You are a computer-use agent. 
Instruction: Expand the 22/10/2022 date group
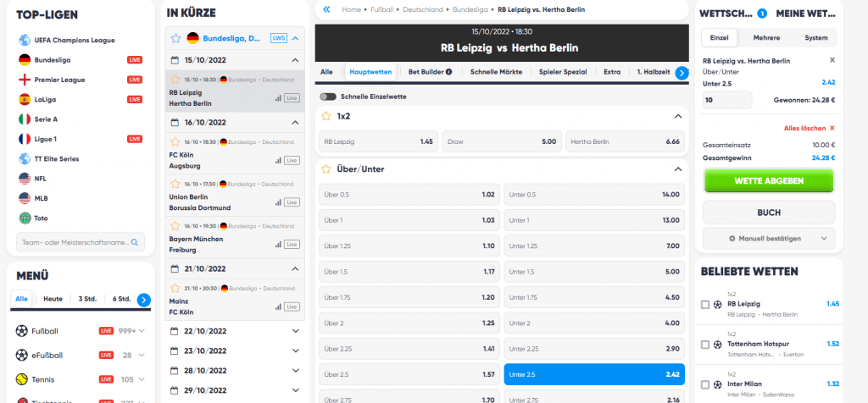pyautogui.click(x=295, y=330)
